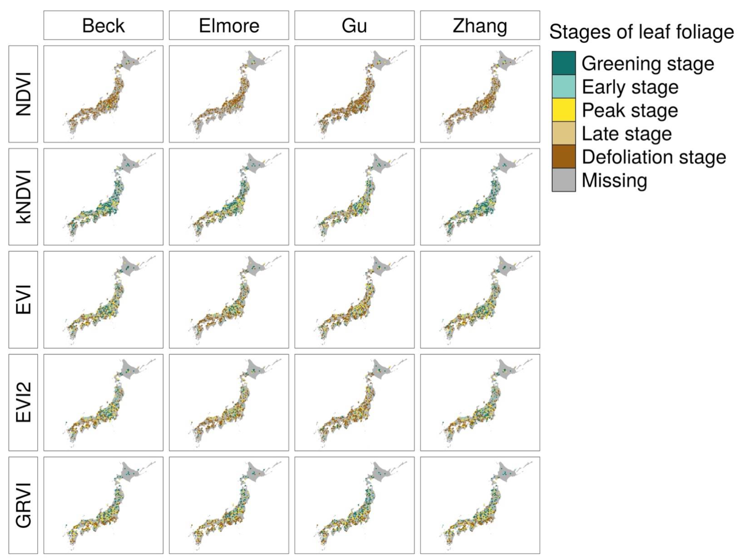Click the Gu column header
The width and height of the screenshot is (741, 560).
[x=354, y=25]
